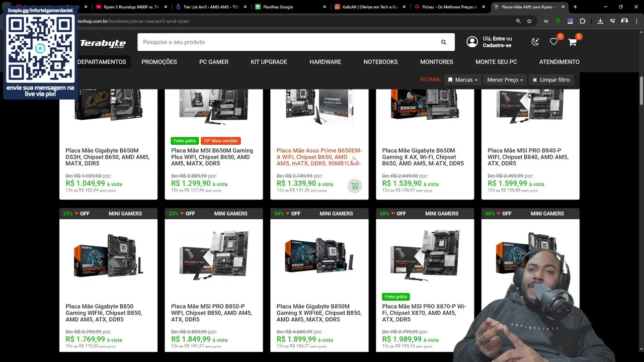644x362 pixels.
Task: Open the wishlist heart icon
Action: [553, 42]
